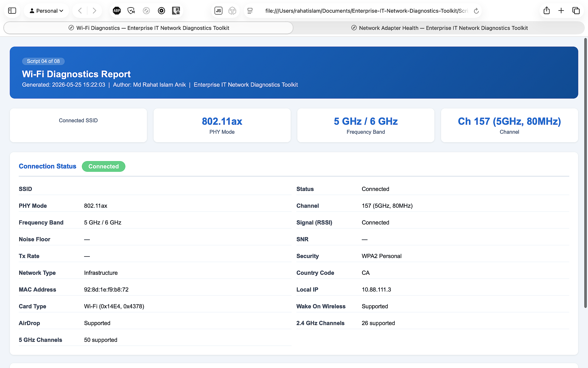Click the Connection Status section heading
The height and width of the screenshot is (368, 588).
(48, 166)
